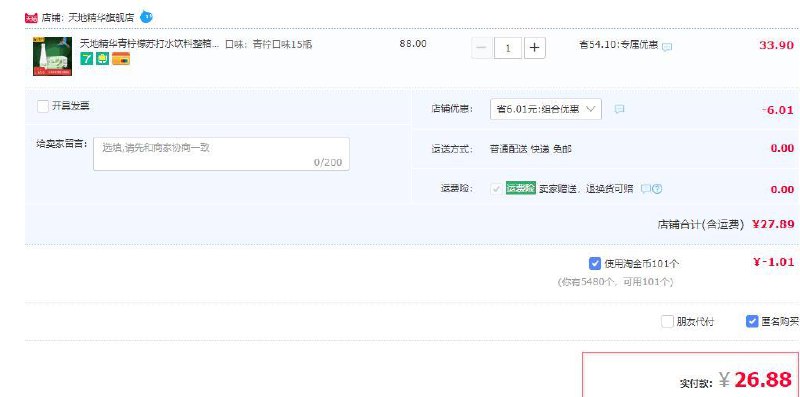Click the 普通配送 快递 免邮 shipping text
The width and height of the screenshot is (800, 397).
coord(531,149)
